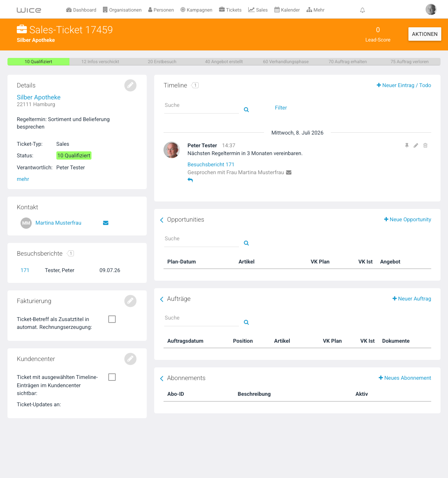
Task: Open the notifications bell icon
Action: coord(362,10)
